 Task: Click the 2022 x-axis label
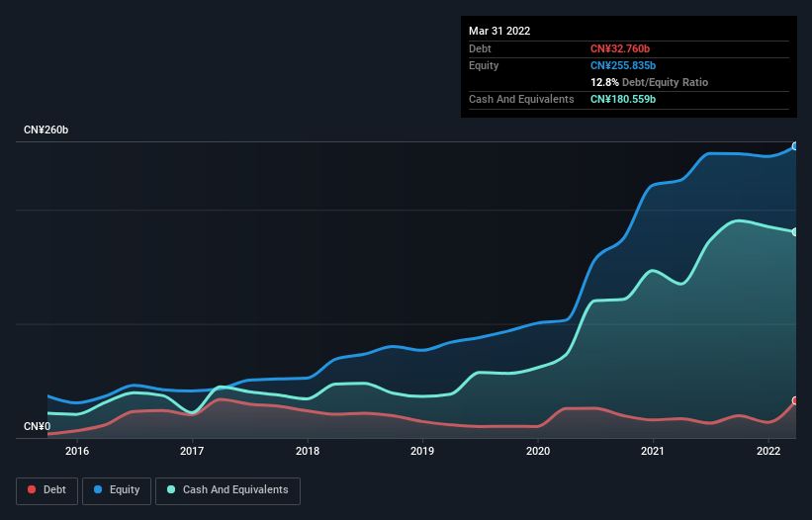(768, 451)
